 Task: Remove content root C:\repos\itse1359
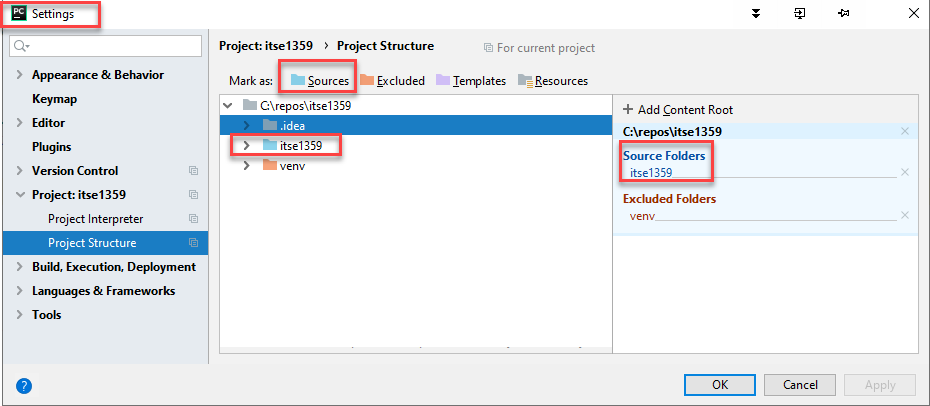pyautogui.click(x=904, y=131)
